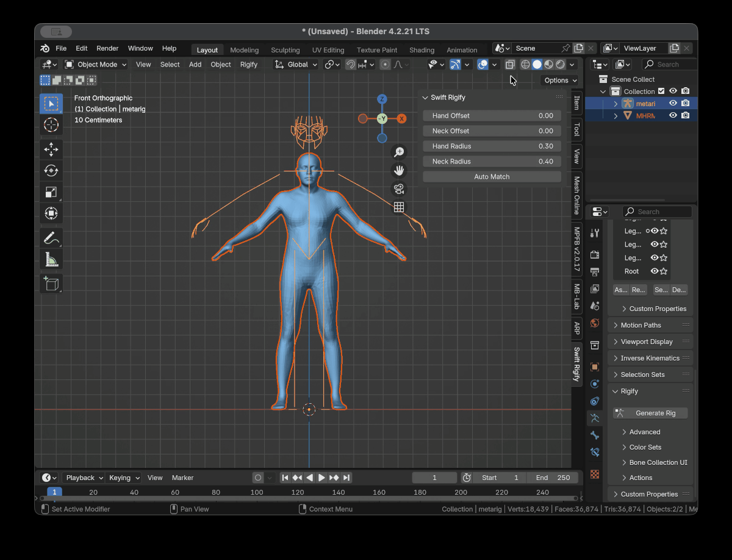Screen dimensions: 732x560
Task: Open the Armature data properties tab
Action: [595, 418]
